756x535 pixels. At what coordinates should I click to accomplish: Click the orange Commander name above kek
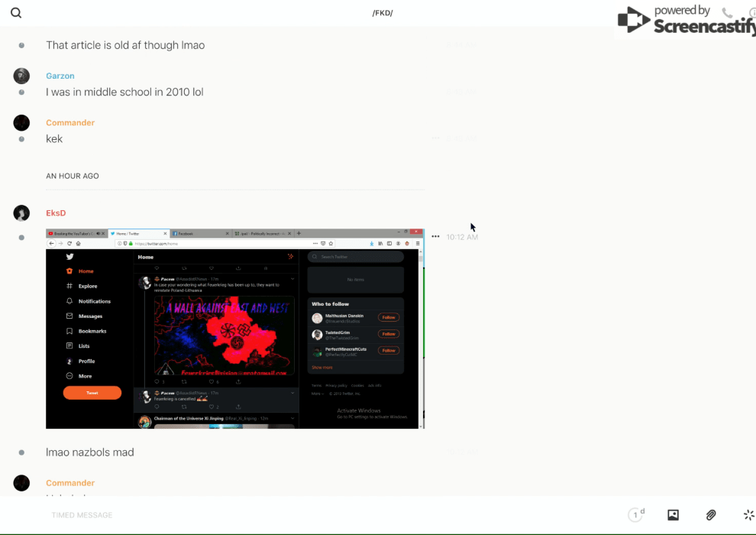(x=70, y=123)
